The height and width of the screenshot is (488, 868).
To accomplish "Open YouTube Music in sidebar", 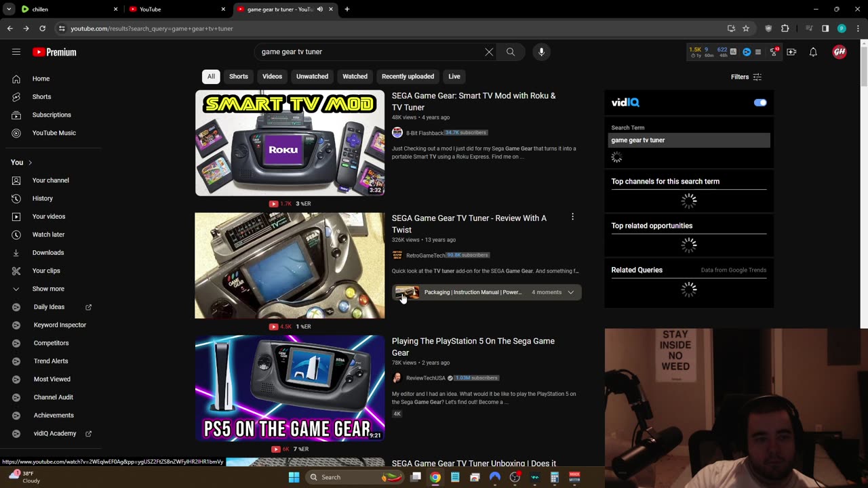I will pyautogui.click(x=54, y=133).
